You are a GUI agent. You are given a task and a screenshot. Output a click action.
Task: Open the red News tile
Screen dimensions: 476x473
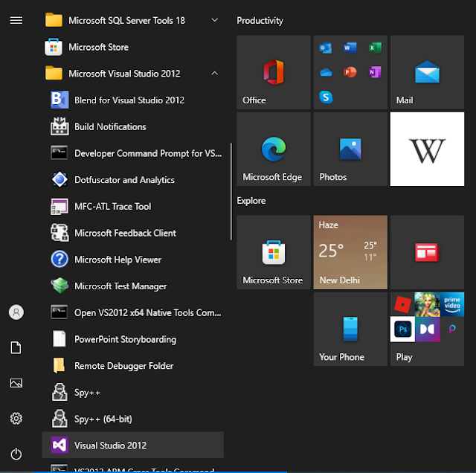pyautogui.click(x=427, y=252)
